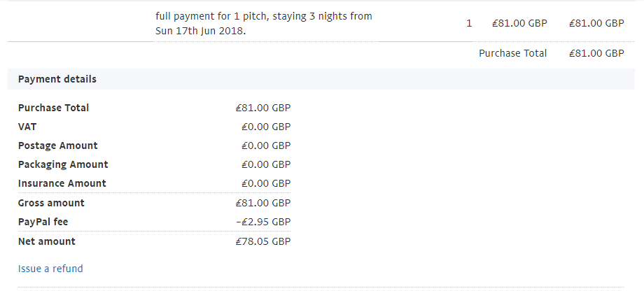The height and width of the screenshot is (291, 644).
Task: Select the PayPal fee label
Action: click(43, 222)
